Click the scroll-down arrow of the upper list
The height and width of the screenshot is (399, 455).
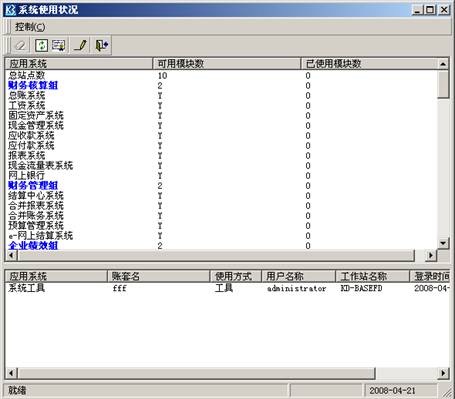pos(443,243)
